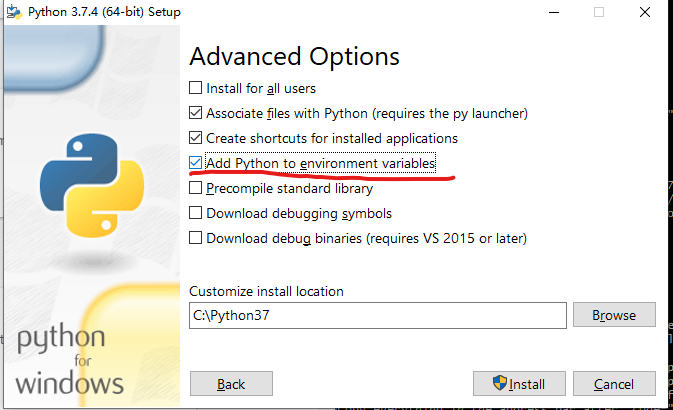Start installation with the Install button
Viewport: 673px width, 410px height.
click(x=519, y=383)
